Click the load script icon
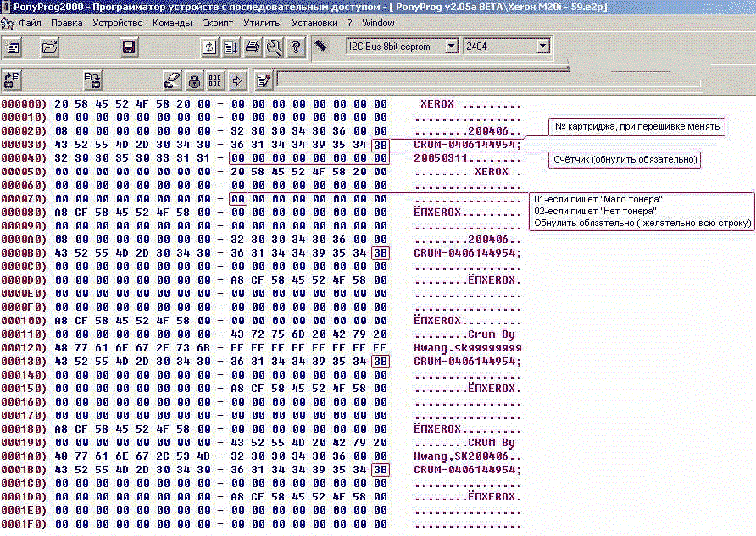This screenshot has width=756, height=536. point(231,47)
